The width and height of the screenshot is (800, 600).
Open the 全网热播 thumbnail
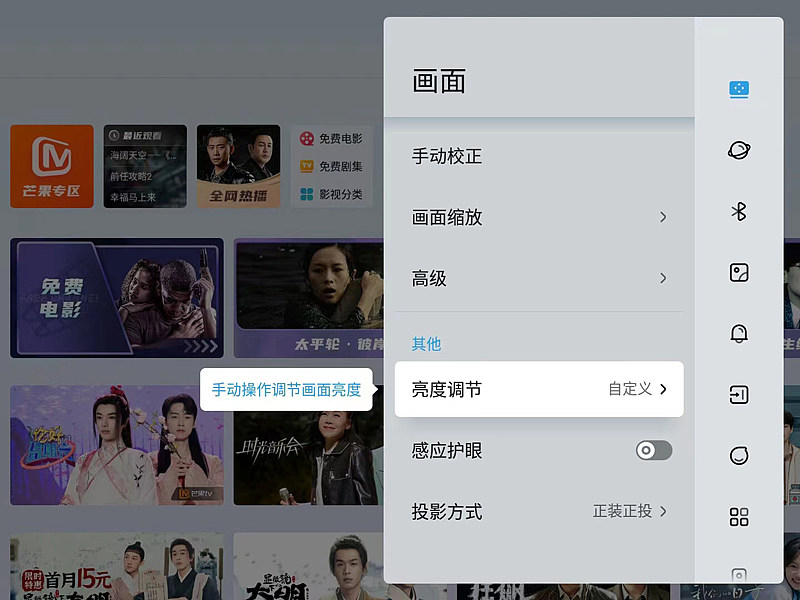click(x=238, y=166)
